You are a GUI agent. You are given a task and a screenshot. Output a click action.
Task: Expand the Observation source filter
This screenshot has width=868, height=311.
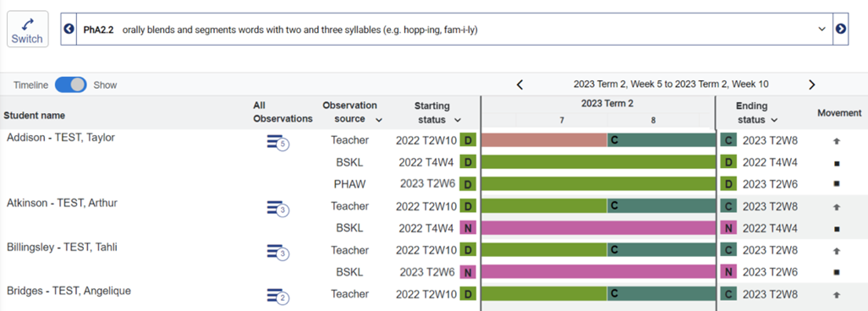coord(379,120)
